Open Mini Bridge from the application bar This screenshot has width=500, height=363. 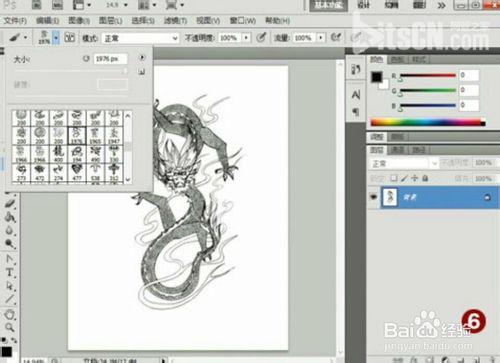coord(58,5)
